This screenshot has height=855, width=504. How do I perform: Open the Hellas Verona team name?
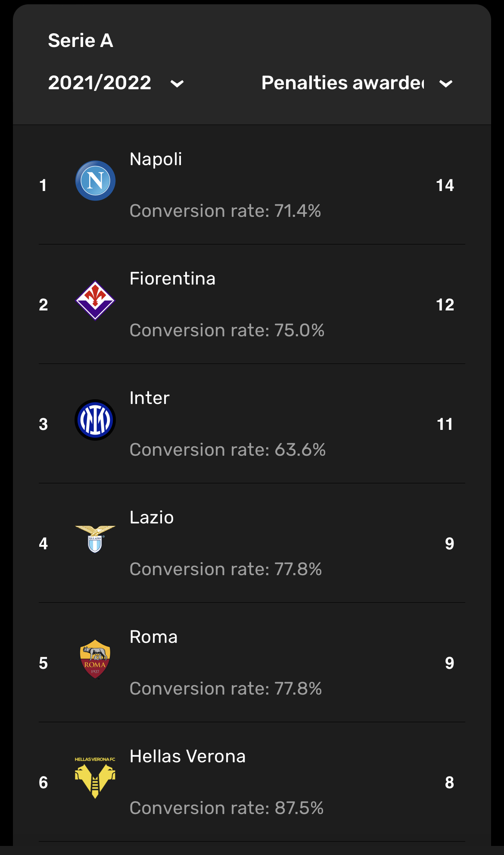click(x=188, y=756)
